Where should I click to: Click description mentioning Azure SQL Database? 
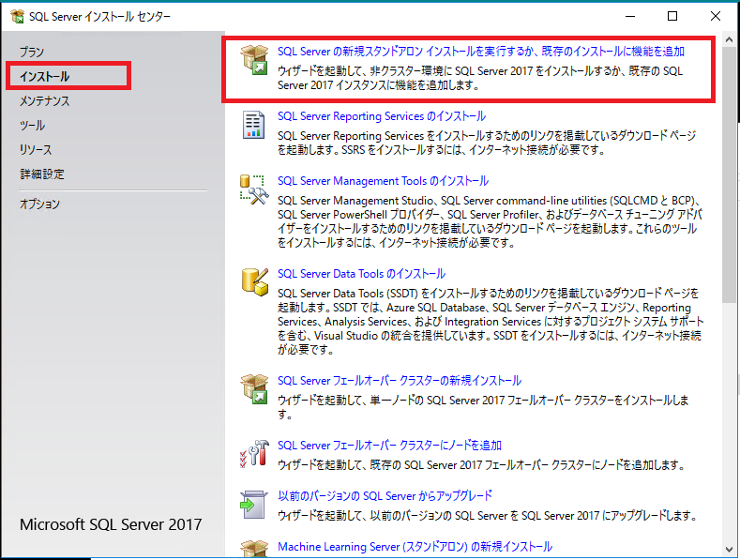click(491, 322)
